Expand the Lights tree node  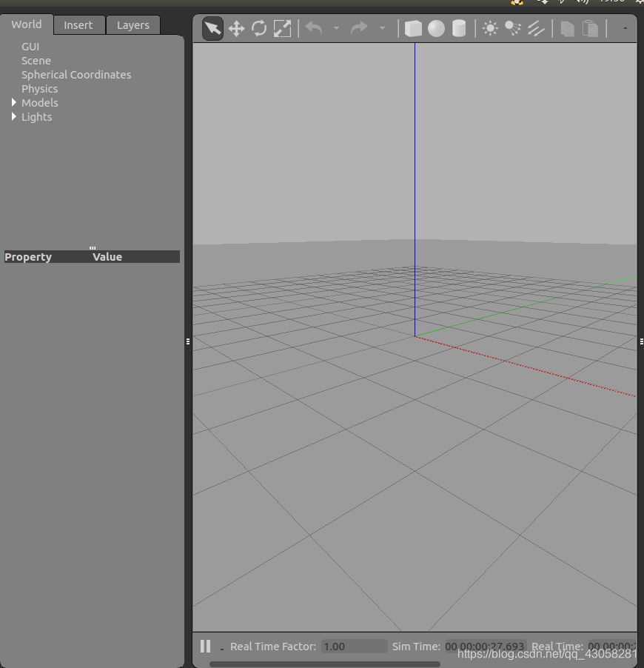[x=13, y=117]
